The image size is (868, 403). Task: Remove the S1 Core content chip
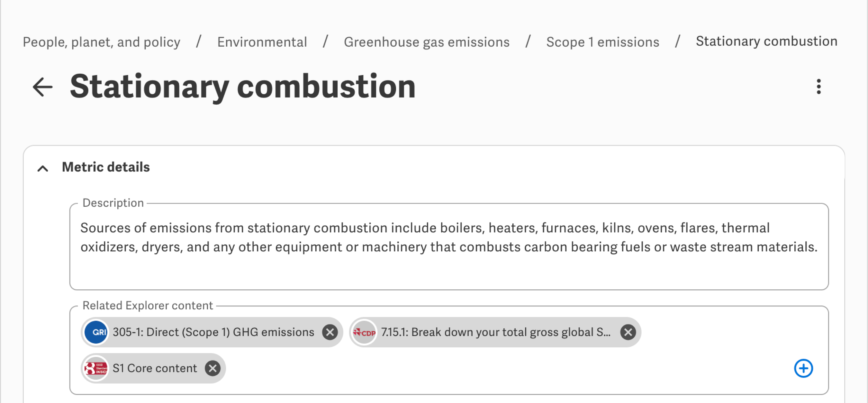point(212,368)
